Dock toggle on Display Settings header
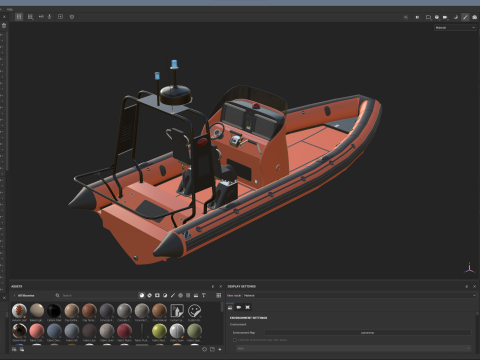The height and width of the screenshot is (360, 480). pos(467,286)
